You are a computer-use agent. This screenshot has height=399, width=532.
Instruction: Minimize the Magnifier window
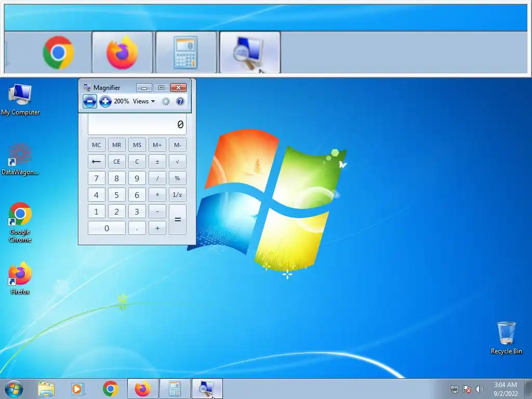(x=144, y=88)
